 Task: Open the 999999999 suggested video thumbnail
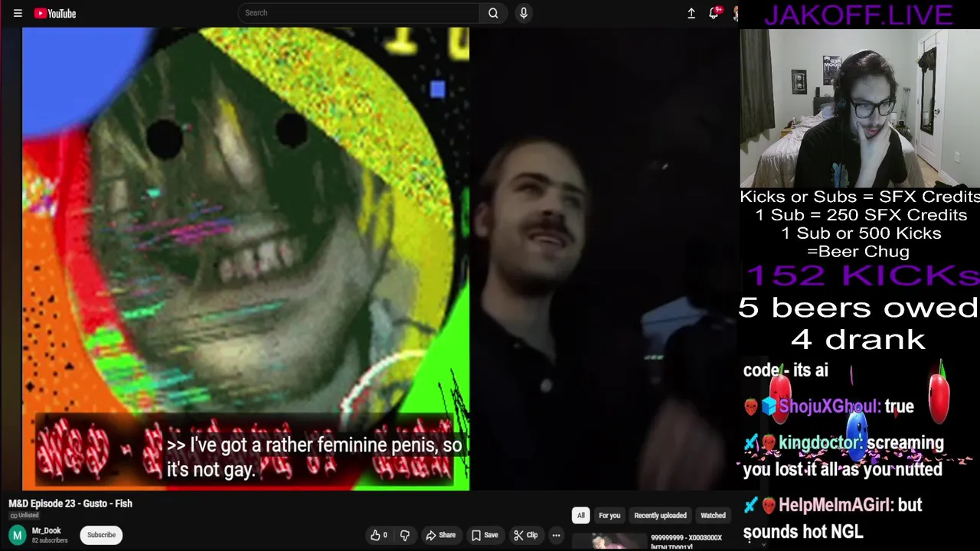pos(609,542)
